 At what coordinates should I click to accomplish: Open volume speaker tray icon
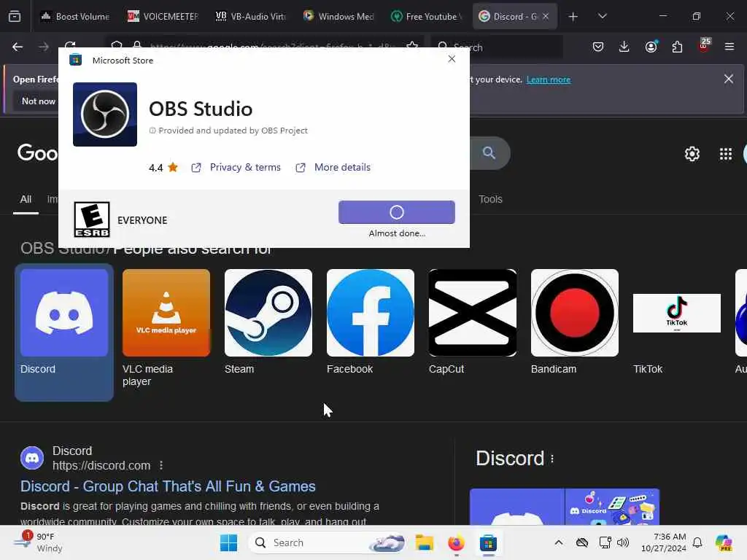pyautogui.click(x=623, y=542)
